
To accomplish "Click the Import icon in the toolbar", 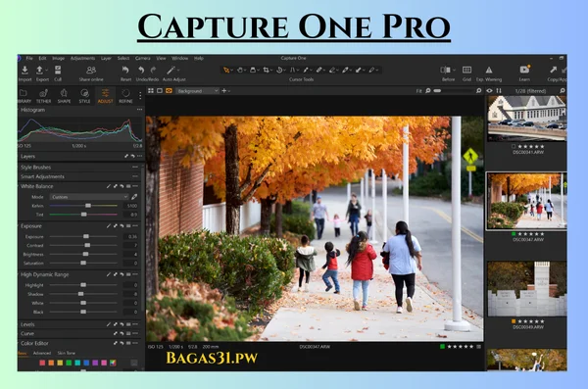I will pos(24,71).
